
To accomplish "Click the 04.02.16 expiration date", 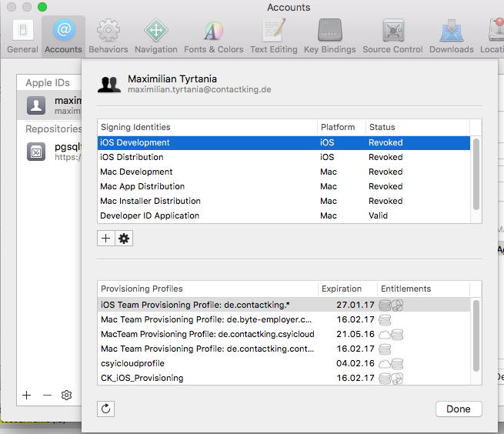I will click(x=355, y=363).
